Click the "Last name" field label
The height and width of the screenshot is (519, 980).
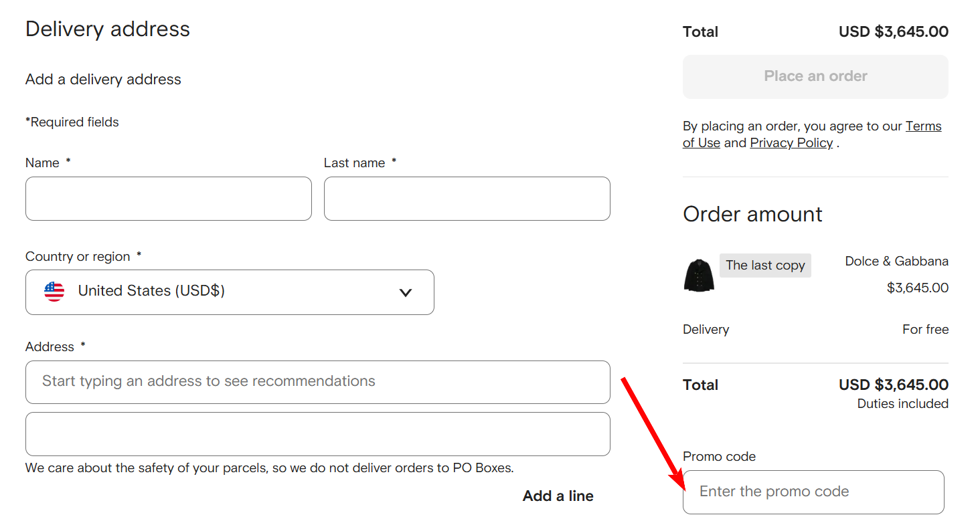[354, 163]
